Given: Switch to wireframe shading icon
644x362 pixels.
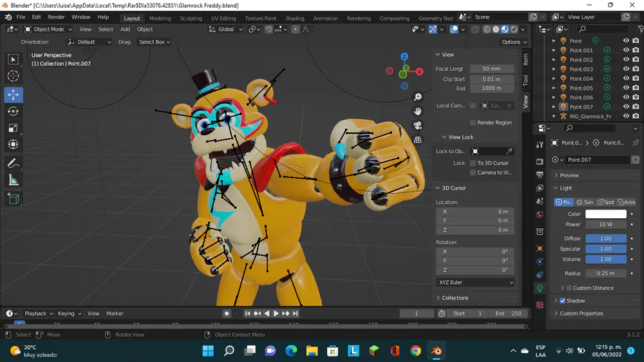Looking at the screenshot, I should click(x=487, y=29).
